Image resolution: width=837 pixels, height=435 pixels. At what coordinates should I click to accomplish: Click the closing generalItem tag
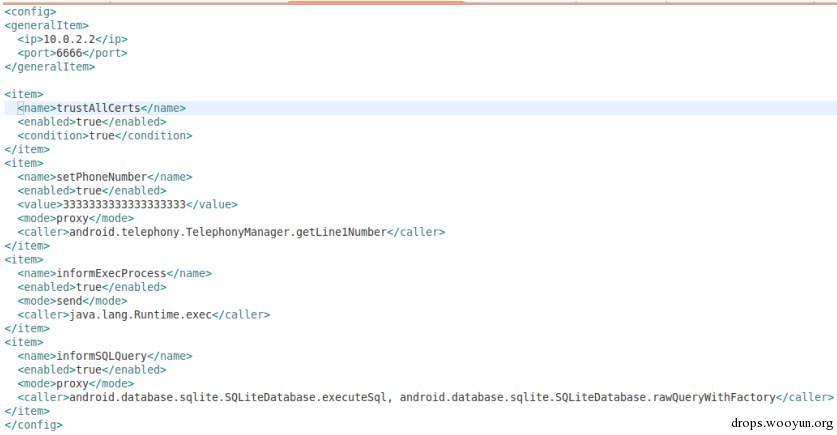click(x=49, y=66)
